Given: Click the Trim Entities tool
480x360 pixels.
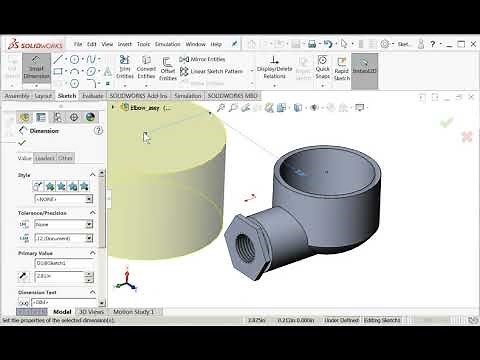Looking at the screenshot, I should [125, 68].
